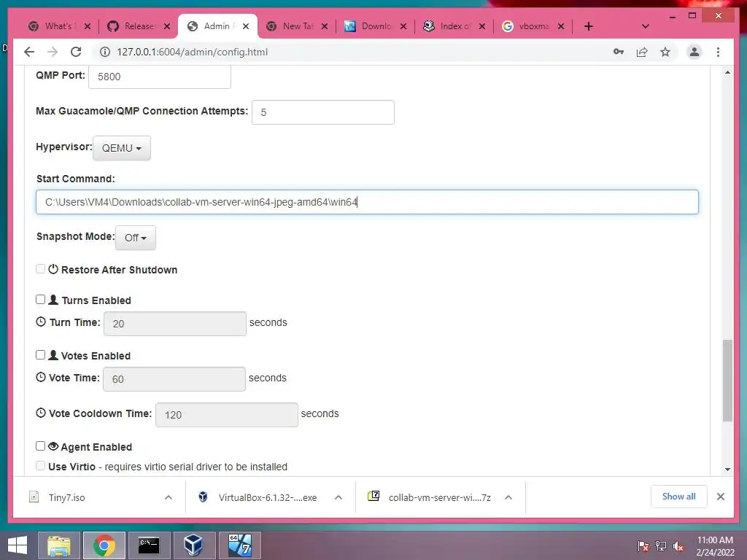Click the Vote Time field
Viewport: 747px width, 560px height.
[x=174, y=379]
